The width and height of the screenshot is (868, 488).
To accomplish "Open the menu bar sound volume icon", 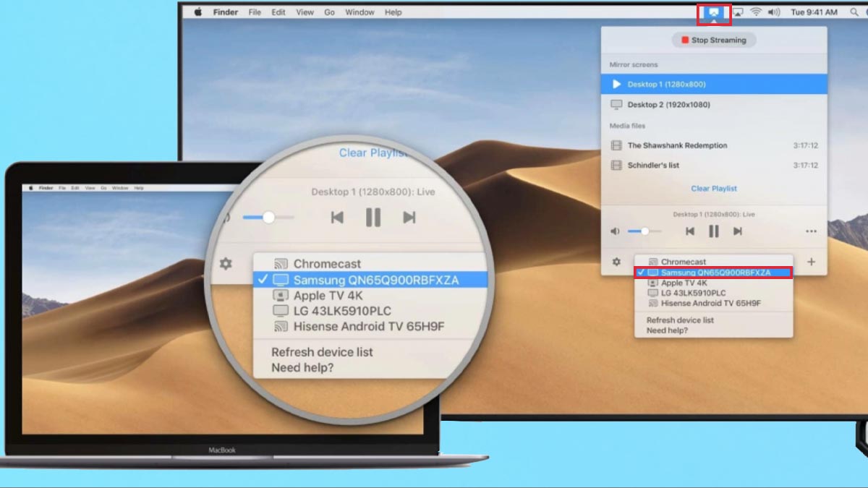I will [x=775, y=12].
